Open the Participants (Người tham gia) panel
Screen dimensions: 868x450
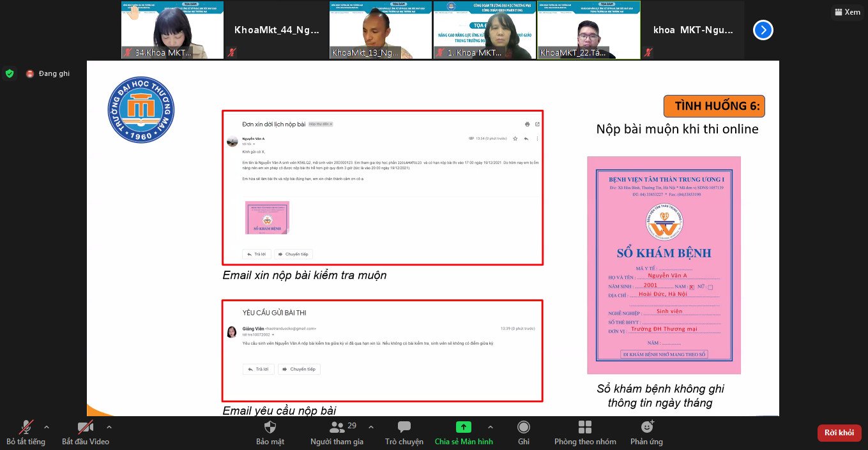[x=337, y=428]
